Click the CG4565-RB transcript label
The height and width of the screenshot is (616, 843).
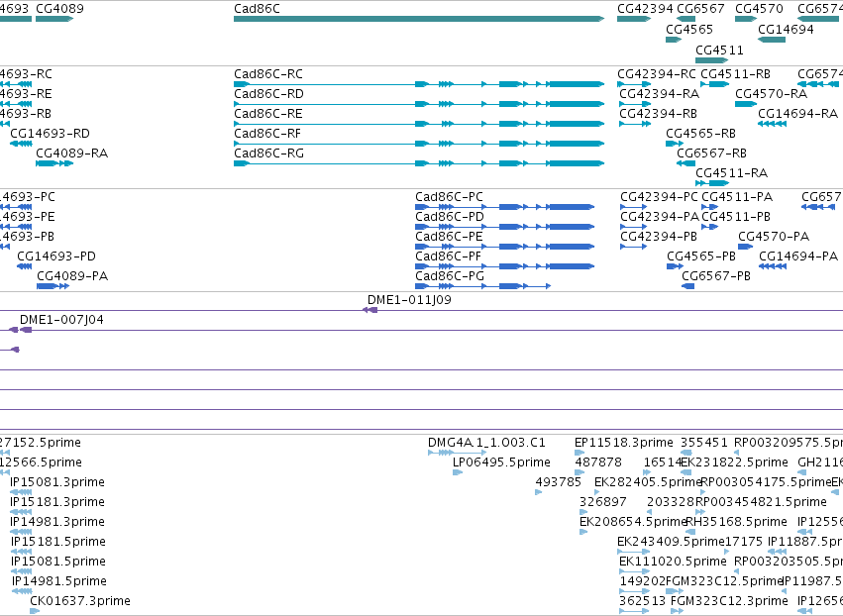(700, 134)
